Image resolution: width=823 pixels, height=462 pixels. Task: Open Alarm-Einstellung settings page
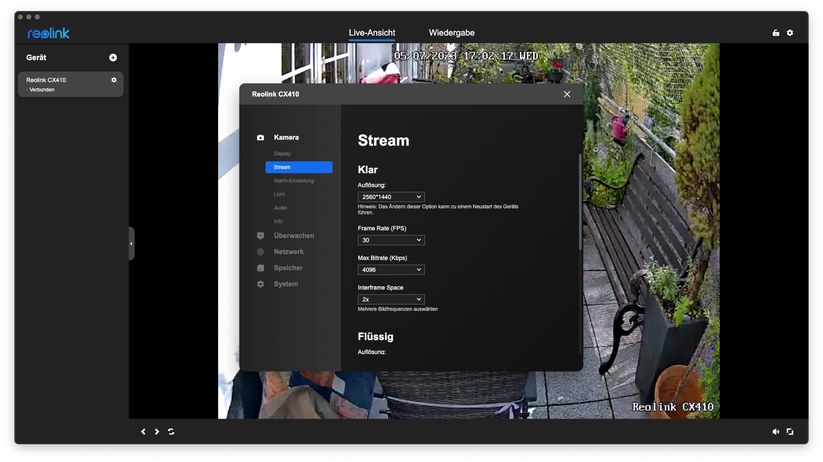click(x=293, y=181)
